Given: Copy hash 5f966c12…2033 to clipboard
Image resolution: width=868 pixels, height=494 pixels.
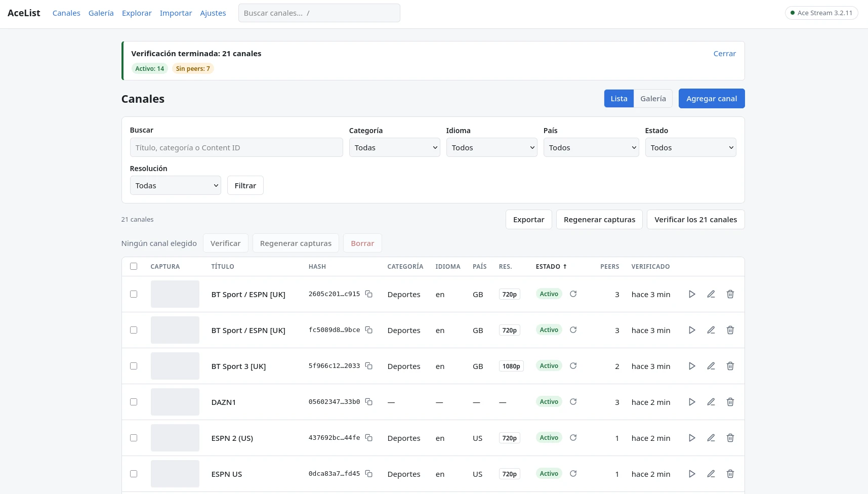Looking at the screenshot, I should point(369,366).
